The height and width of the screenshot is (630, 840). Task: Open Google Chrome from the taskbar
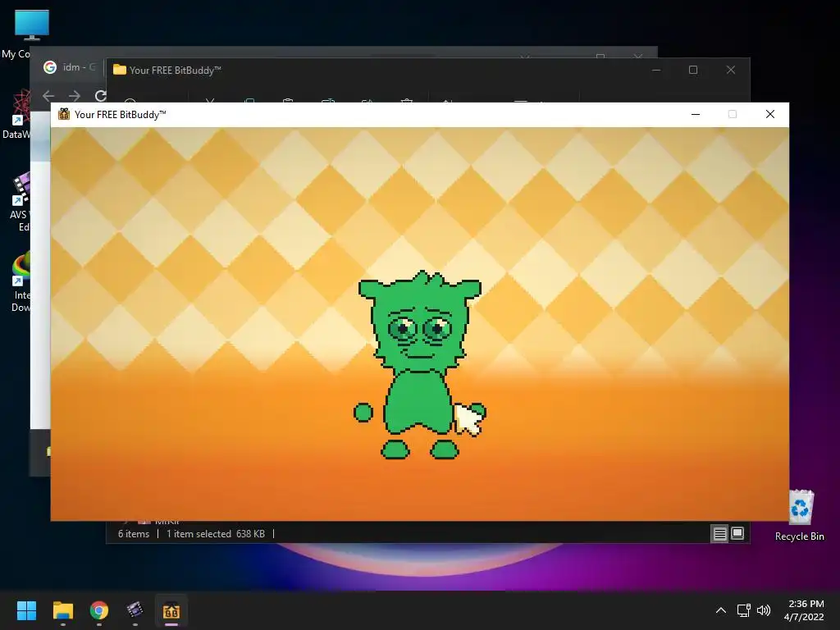99,610
